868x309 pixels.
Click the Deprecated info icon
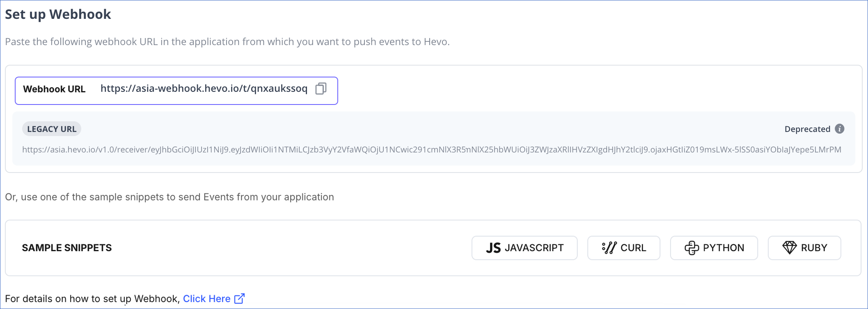click(840, 129)
